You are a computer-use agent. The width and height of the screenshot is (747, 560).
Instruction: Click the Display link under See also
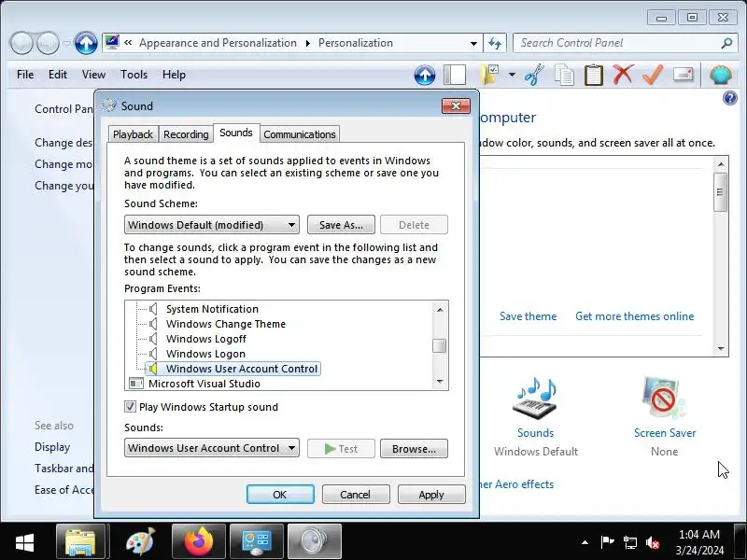tap(52, 447)
